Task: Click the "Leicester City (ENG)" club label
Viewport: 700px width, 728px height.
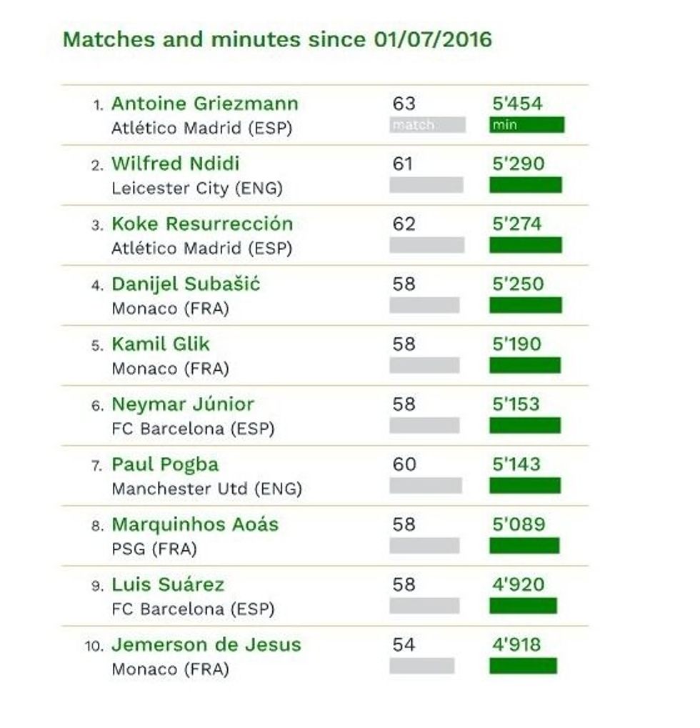Action: 196,189
